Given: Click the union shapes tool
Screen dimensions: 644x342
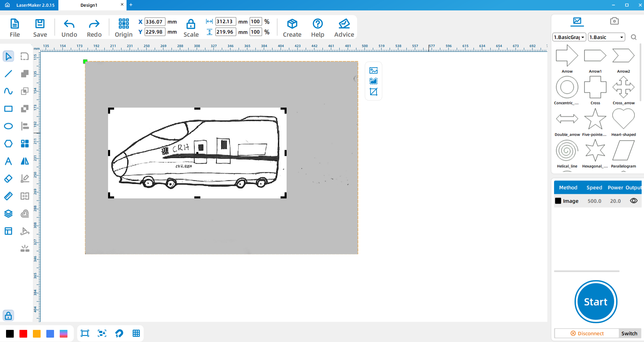Looking at the screenshot, I should pyautogui.click(x=25, y=74).
